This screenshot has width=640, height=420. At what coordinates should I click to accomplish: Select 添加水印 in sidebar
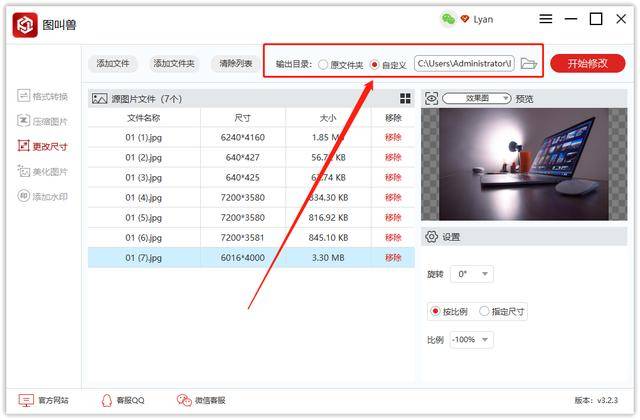pos(42,196)
